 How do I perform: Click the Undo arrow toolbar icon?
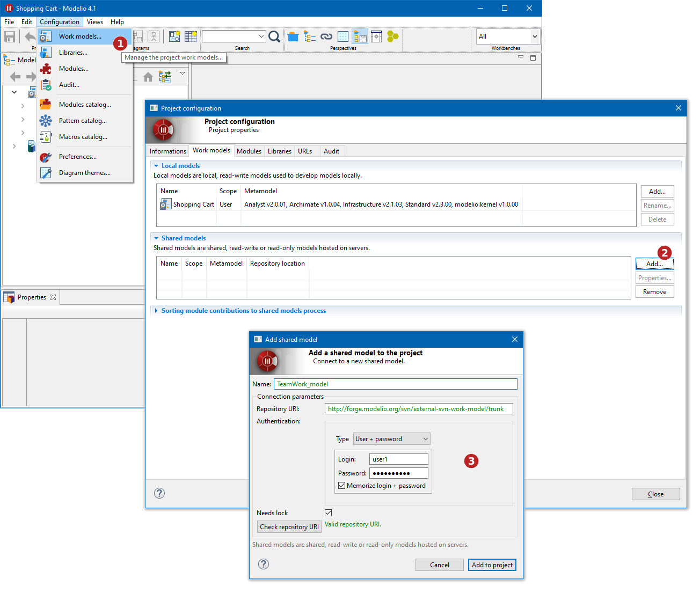(30, 36)
